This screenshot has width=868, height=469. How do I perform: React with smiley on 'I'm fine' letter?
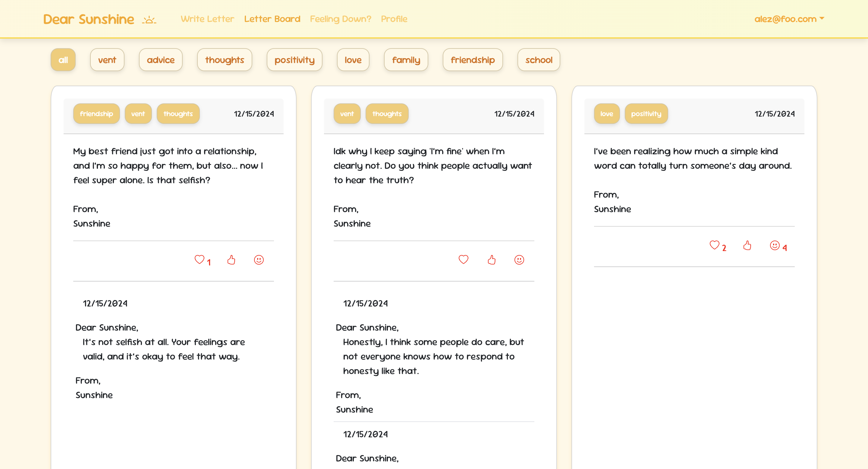click(x=519, y=260)
